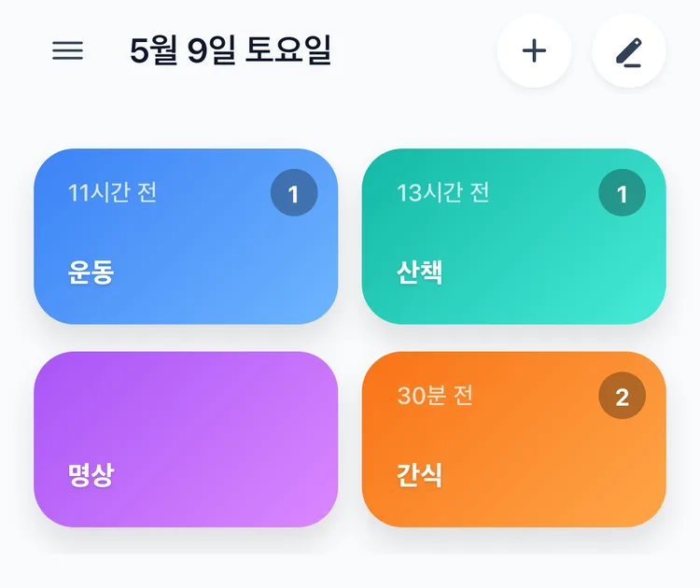Click the 5월 9일 토요일 date title

231,50
